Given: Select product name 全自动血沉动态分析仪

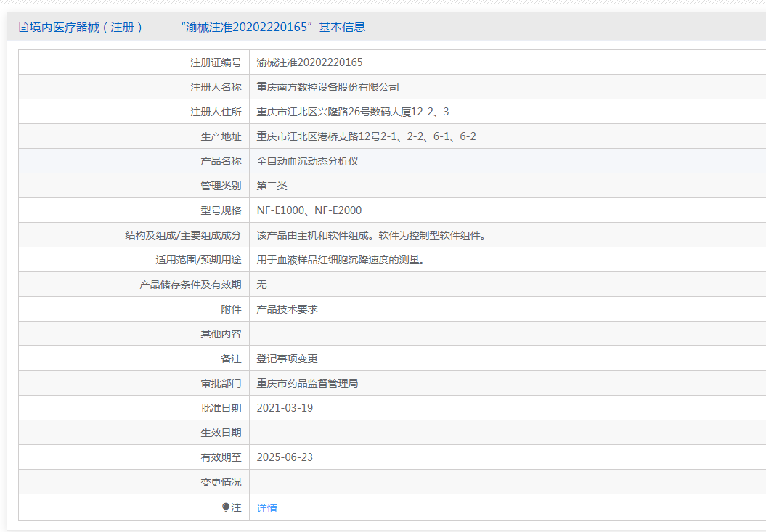Looking at the screenshot, I should pyautogui.click(x=307, y=161).
